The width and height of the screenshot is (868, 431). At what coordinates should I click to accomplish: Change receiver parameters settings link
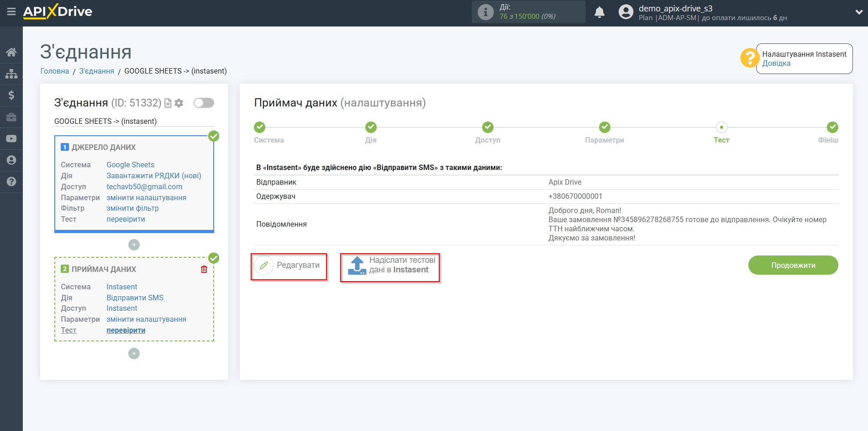click(147, 319)
